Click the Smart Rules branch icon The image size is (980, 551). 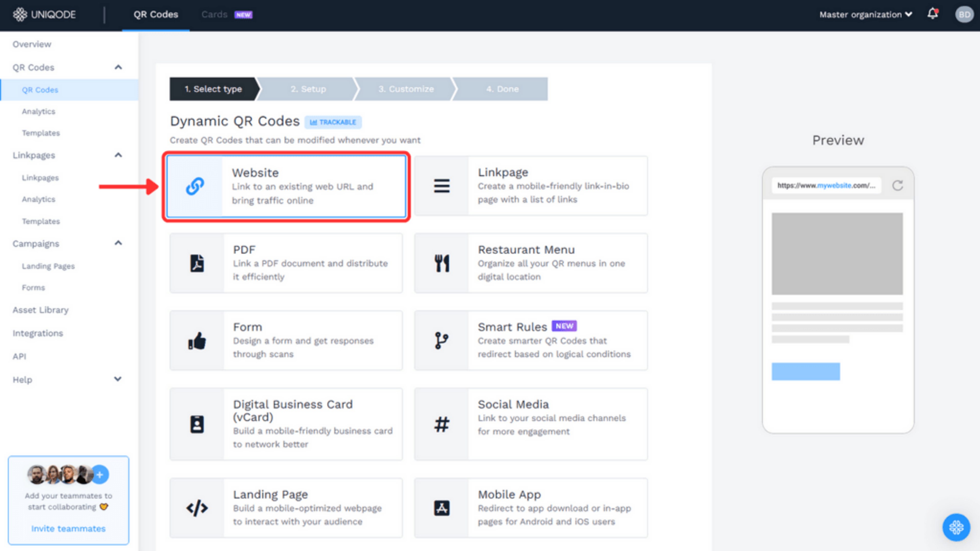441,340
